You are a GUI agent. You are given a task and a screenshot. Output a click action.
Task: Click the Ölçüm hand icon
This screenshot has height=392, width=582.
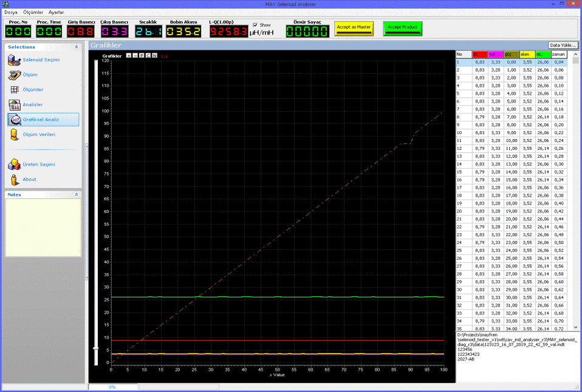click(x=14, y=75)
